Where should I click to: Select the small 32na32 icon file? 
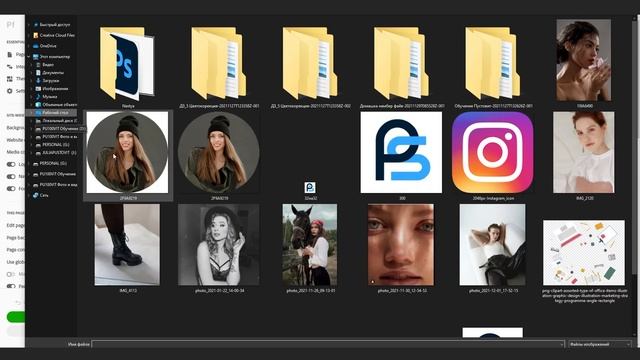click(310, 187)
